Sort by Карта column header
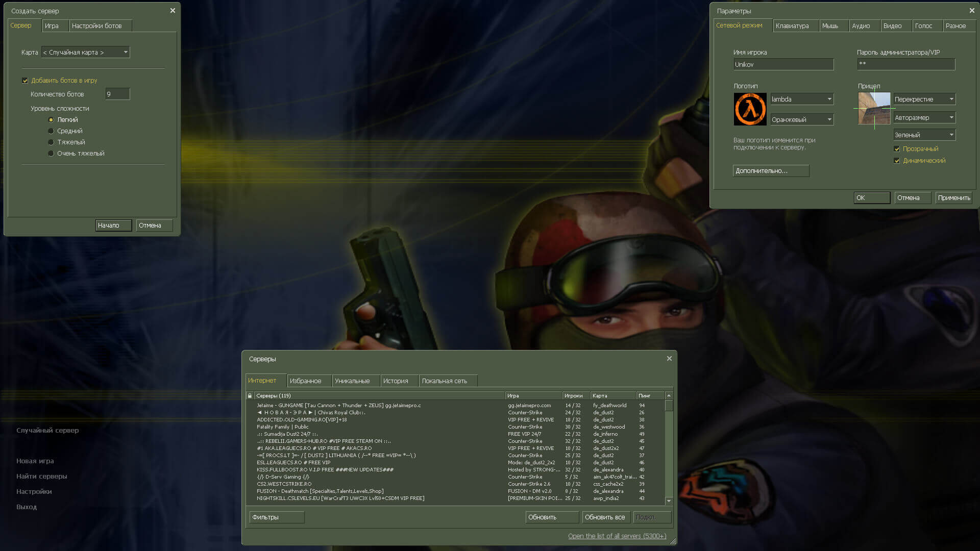 pyautogui.click(x=614, y=395)
